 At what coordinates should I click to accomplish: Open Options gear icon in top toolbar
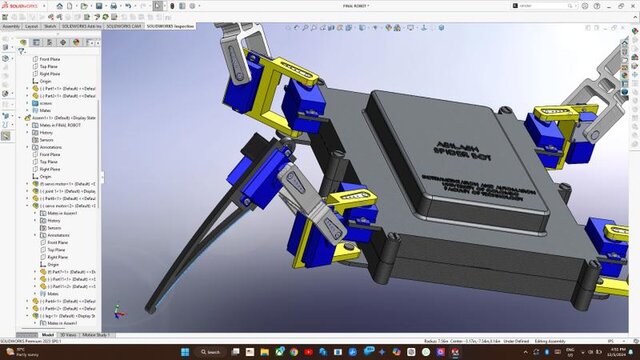pyautogui.click(x=192, y=6)
